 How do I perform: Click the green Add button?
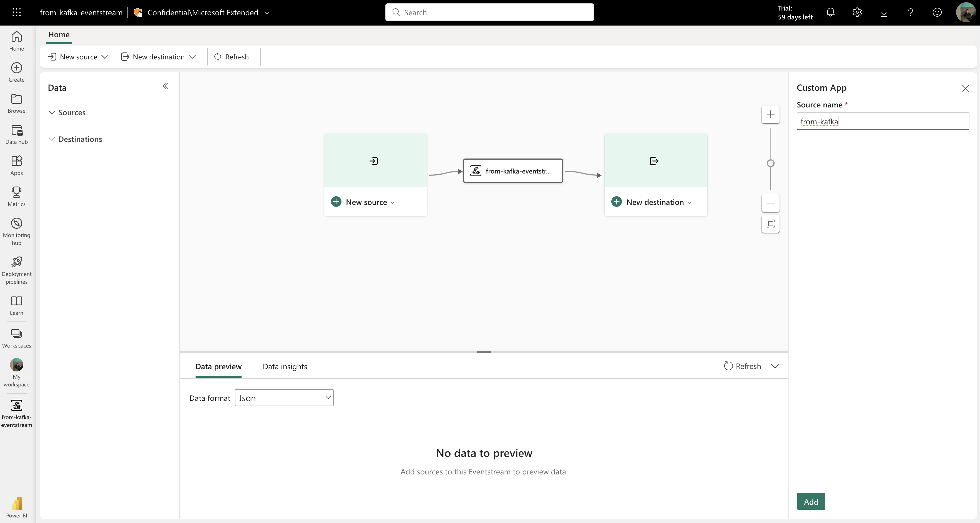pos(811,501)
